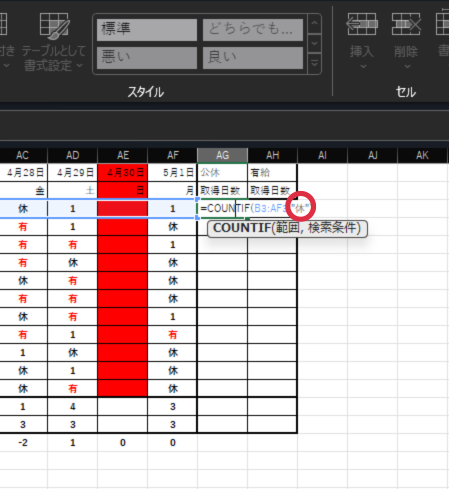Viewport: 449px width, 489px height.
Task: Expand the Insert dropdown arrow
Action: [x=363, y=67]
